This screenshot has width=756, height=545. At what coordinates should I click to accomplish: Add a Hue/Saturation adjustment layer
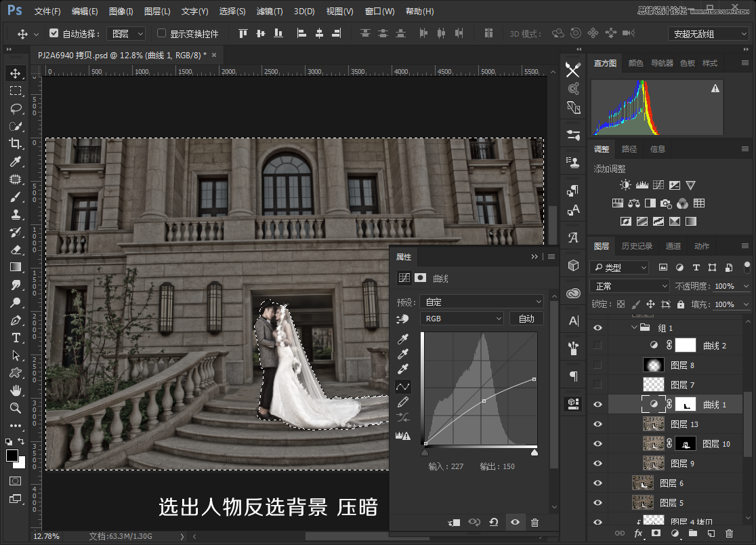tap(617, 203)
